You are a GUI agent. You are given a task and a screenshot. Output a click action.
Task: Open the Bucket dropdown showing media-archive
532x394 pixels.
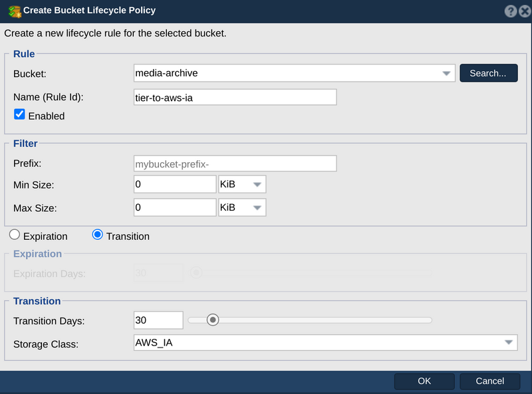pos(294,73)
